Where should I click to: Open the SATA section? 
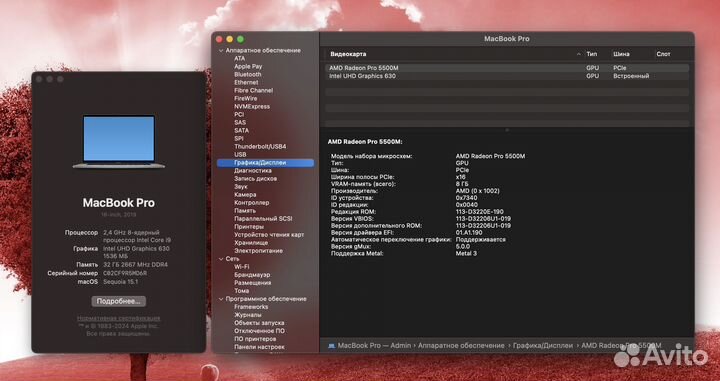pos(242,130)
